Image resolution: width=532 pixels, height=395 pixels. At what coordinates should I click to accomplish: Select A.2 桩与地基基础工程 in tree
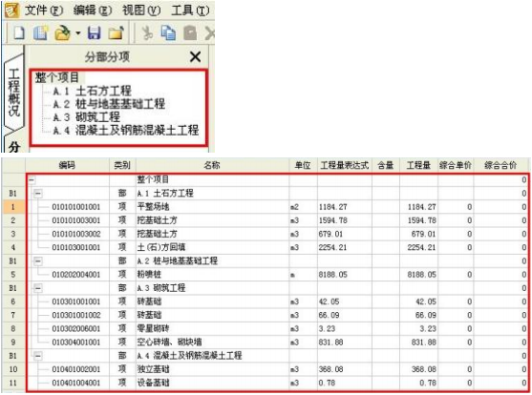[109, 104]
